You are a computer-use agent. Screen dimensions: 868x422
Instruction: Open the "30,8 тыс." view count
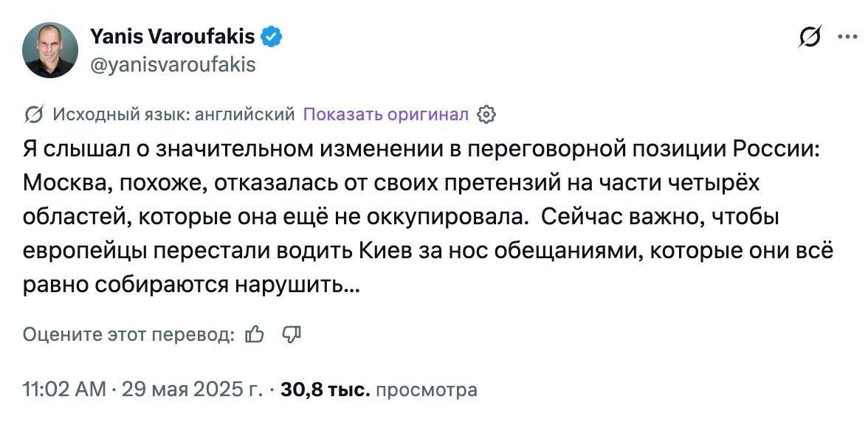coord(325,389)
